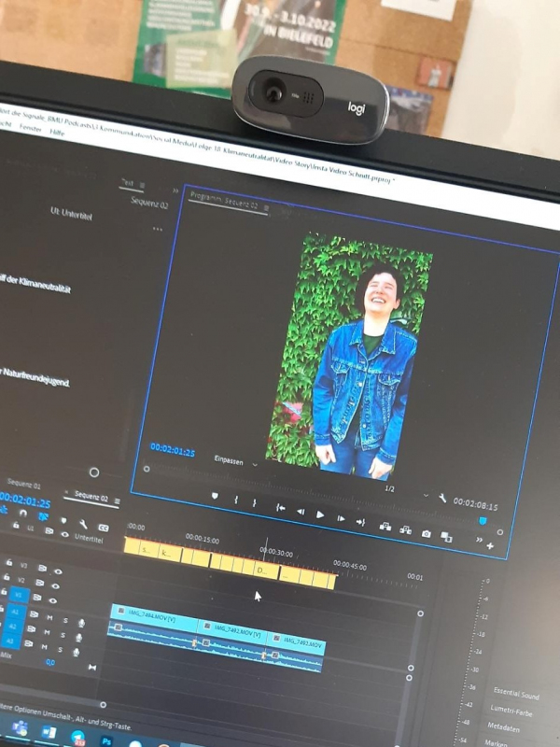Click the Mix volume value 0,0
The image size is (560, 747).
click(50, 662)
